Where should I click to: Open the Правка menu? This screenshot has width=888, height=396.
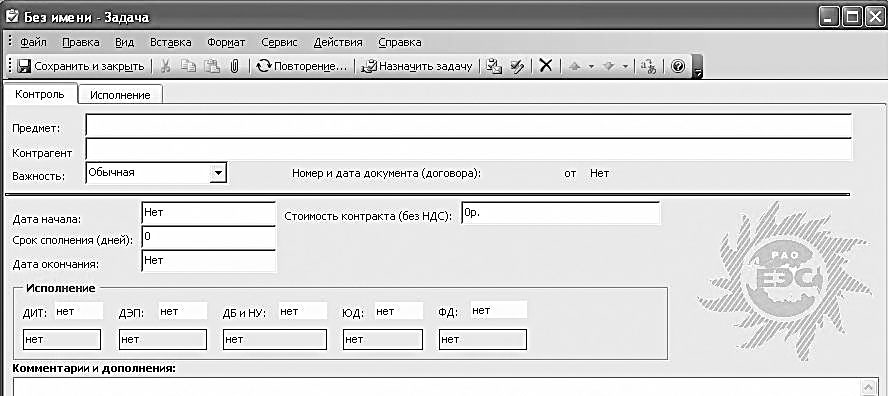pos(81,42)
